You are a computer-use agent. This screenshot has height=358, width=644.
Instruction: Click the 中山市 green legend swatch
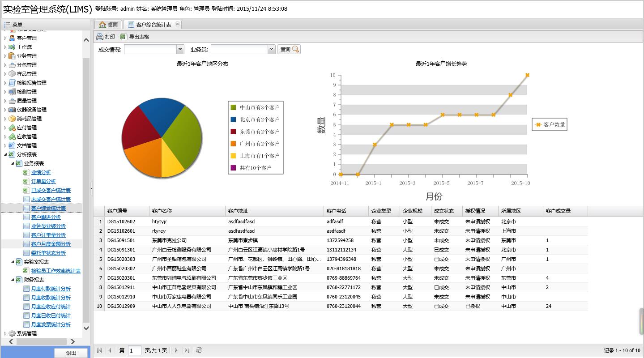233,107
